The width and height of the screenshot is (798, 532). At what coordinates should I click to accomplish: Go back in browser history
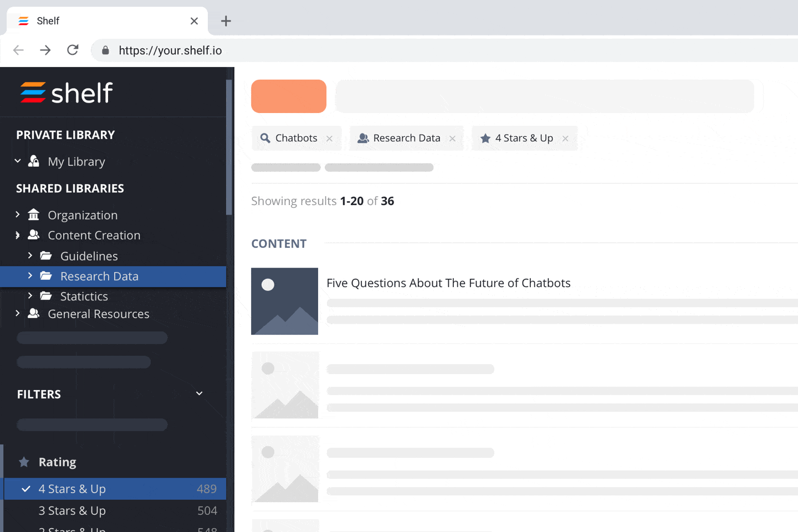click(x=18, y=50)
